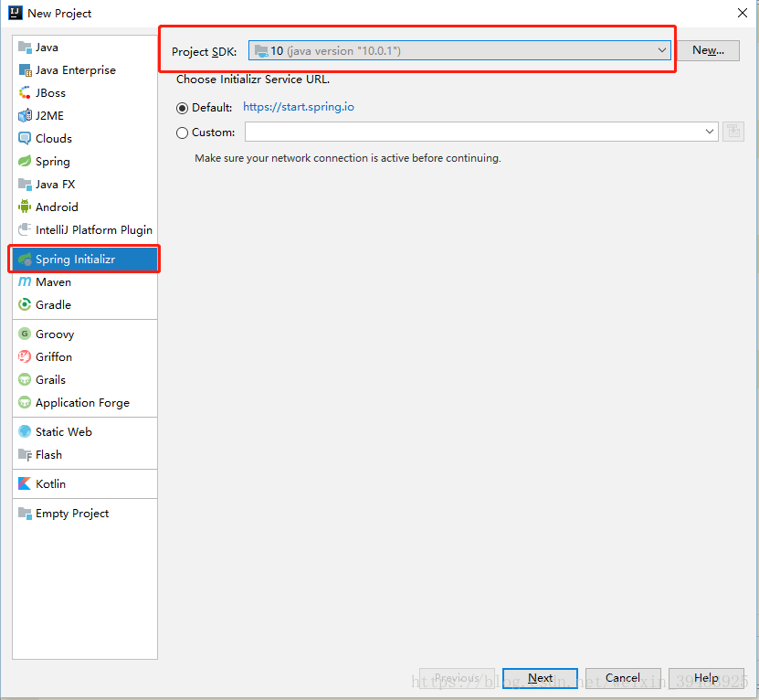Click the Java FX folder icon

click(25, 184)
